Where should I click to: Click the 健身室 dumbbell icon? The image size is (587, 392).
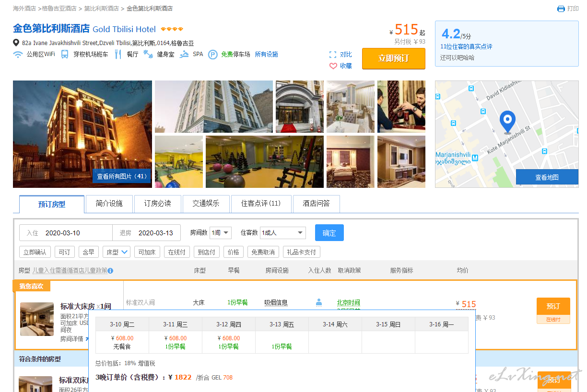[x=148, y=54]
